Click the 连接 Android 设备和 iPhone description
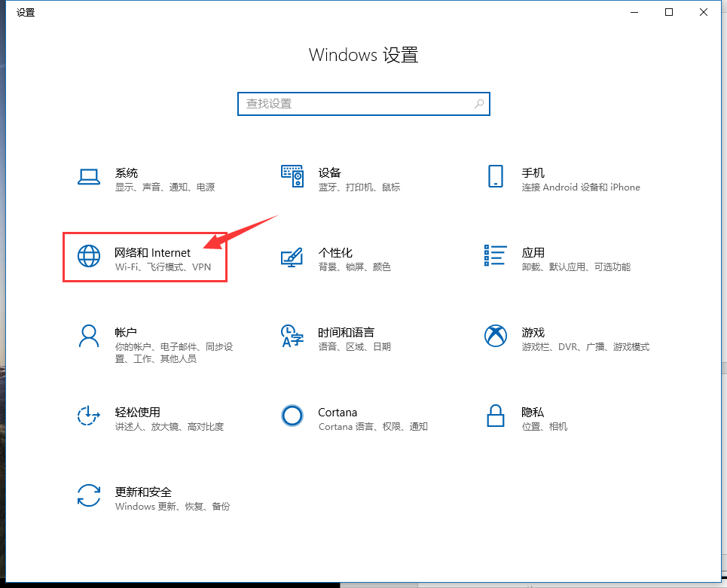The image size is (727, 588). 581,187
